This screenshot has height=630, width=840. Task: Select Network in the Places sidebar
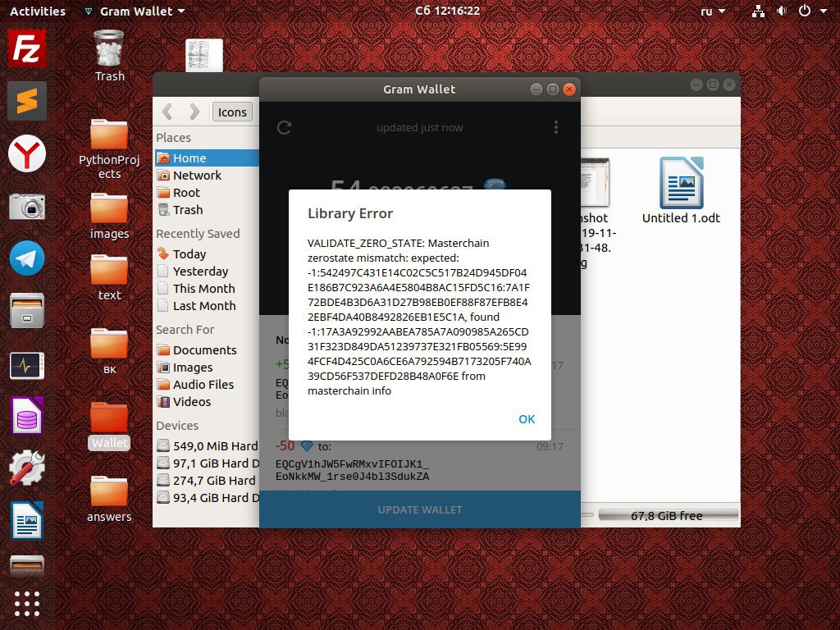pyautogui.click(x=207, y=176)
